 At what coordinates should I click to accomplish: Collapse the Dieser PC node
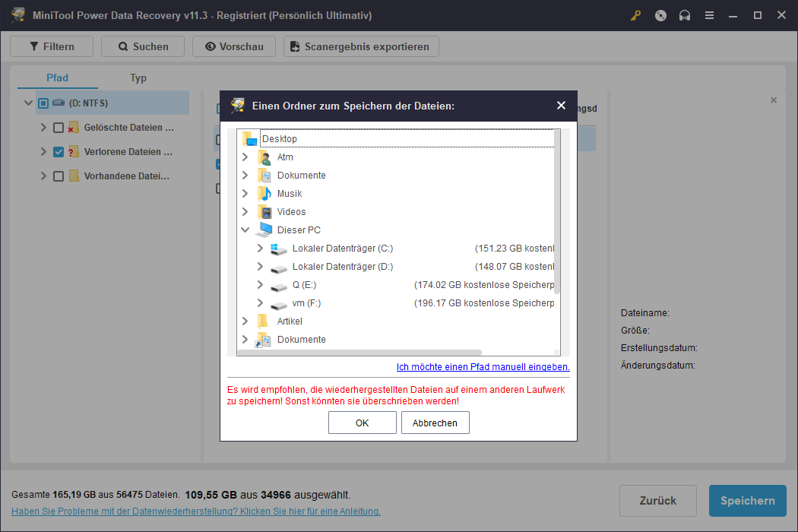(x=245, y=230)
